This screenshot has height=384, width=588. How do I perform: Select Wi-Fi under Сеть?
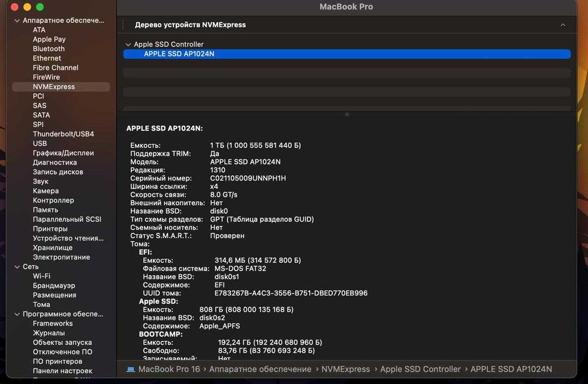coord(42,276)
